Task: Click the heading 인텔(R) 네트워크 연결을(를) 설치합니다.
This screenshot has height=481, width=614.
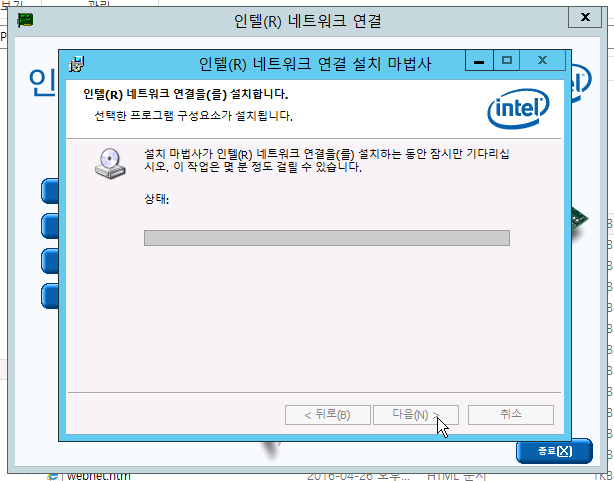Action: 186,94
